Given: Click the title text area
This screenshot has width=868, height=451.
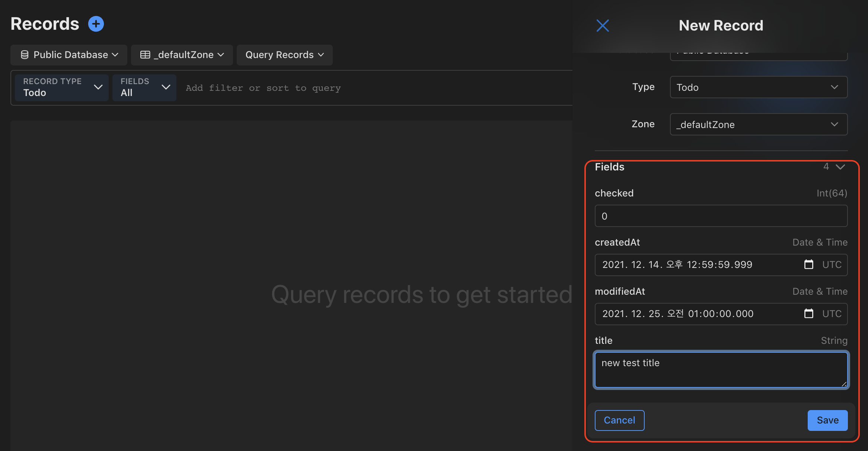Looking at the screenshot, I should click(x=721, y=370).
